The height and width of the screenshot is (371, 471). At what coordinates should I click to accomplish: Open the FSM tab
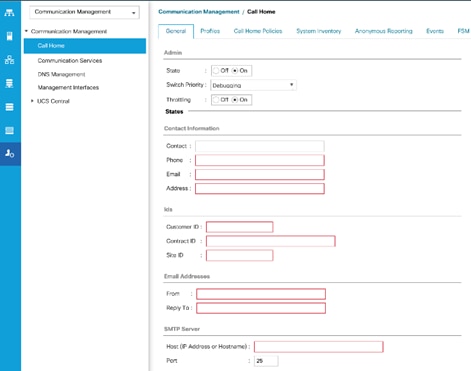coord(463,31)
